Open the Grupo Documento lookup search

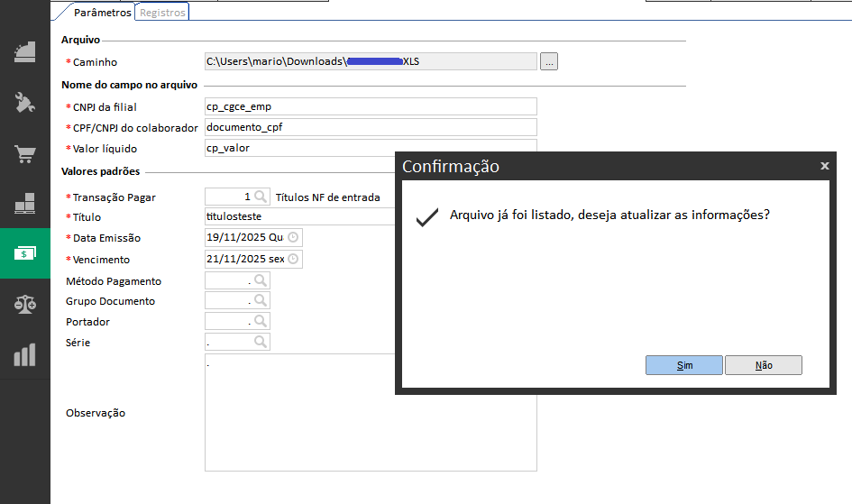(261, 301)
